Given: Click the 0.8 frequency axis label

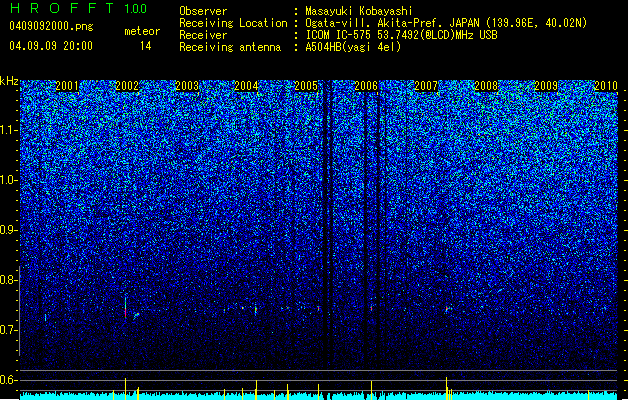Looking at the screenshot, I should [8, 280].
